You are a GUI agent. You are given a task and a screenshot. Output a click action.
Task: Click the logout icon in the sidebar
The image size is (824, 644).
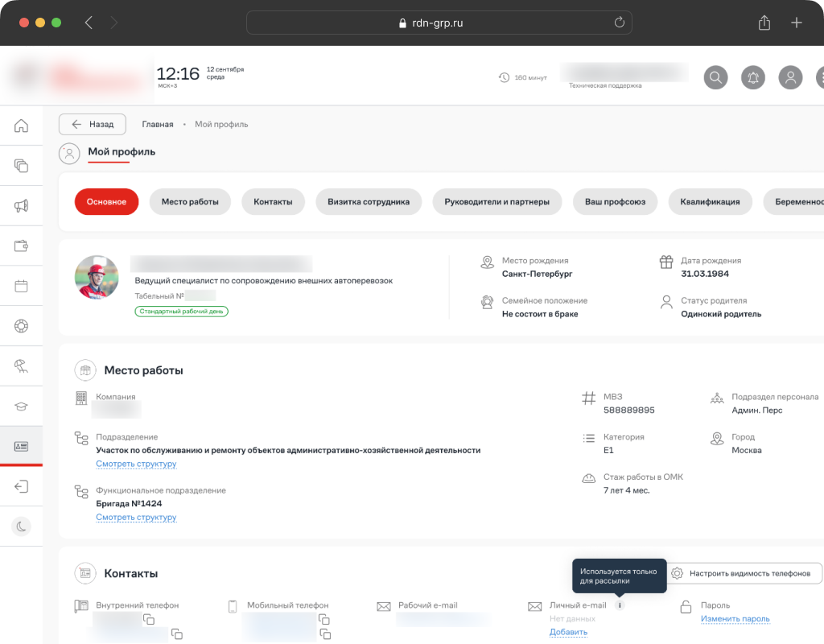pyautogui.click(x=22, y=486)
